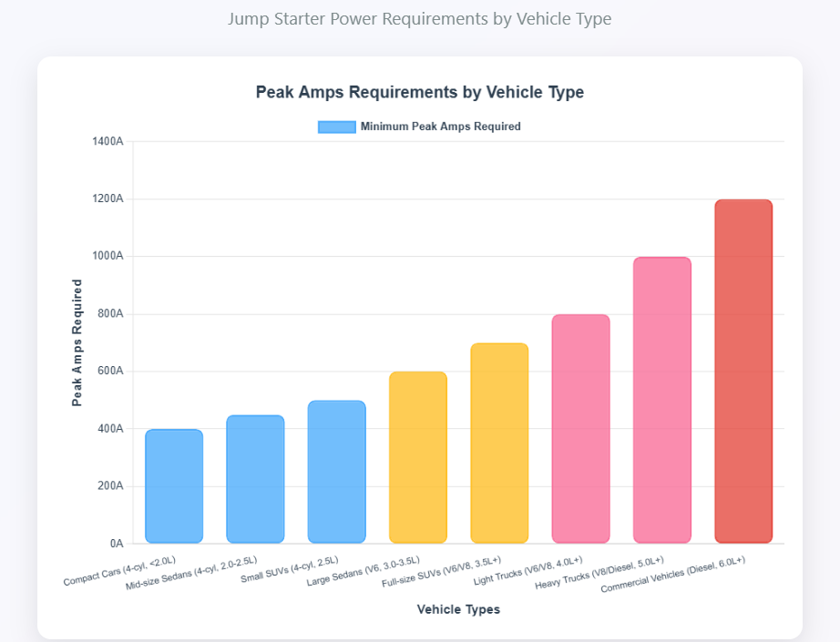The image size is (840, 642).
Task: Click the 1400A y-axis tick label
Action: coord(108,142)
